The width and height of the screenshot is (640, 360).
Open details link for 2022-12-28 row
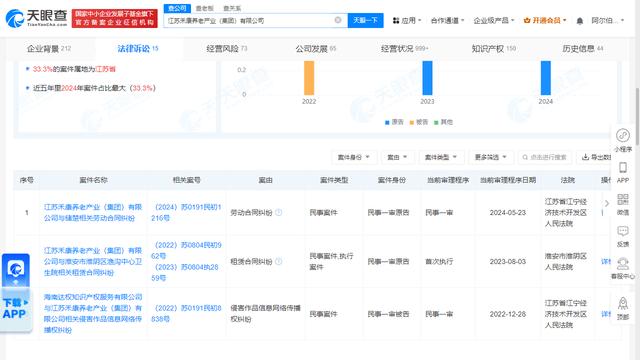(x=606, y=314)
